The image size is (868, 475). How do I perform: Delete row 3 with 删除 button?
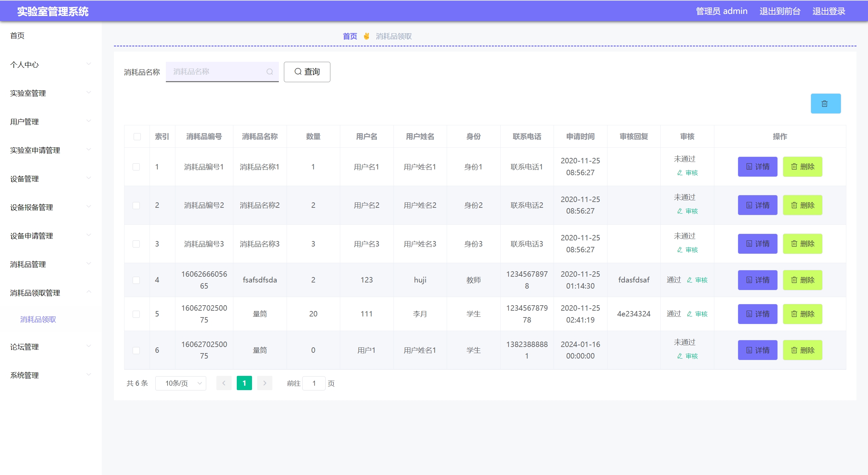[x=802, y=244]
